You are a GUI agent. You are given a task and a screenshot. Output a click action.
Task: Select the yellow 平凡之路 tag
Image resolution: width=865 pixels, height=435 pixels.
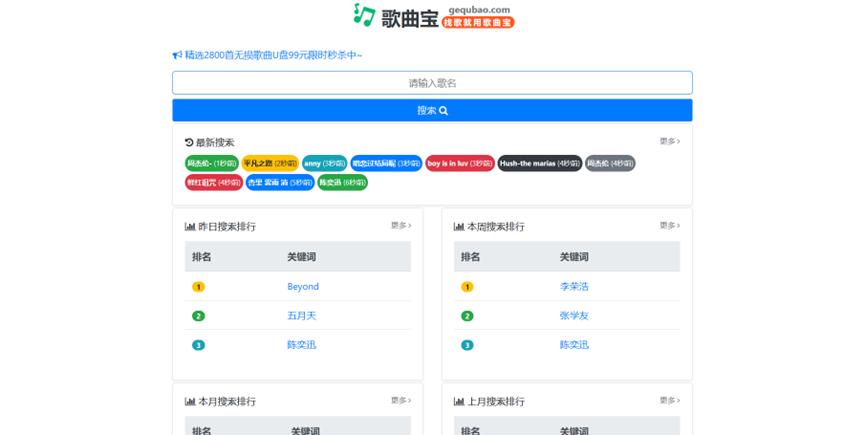pos(270,163)
